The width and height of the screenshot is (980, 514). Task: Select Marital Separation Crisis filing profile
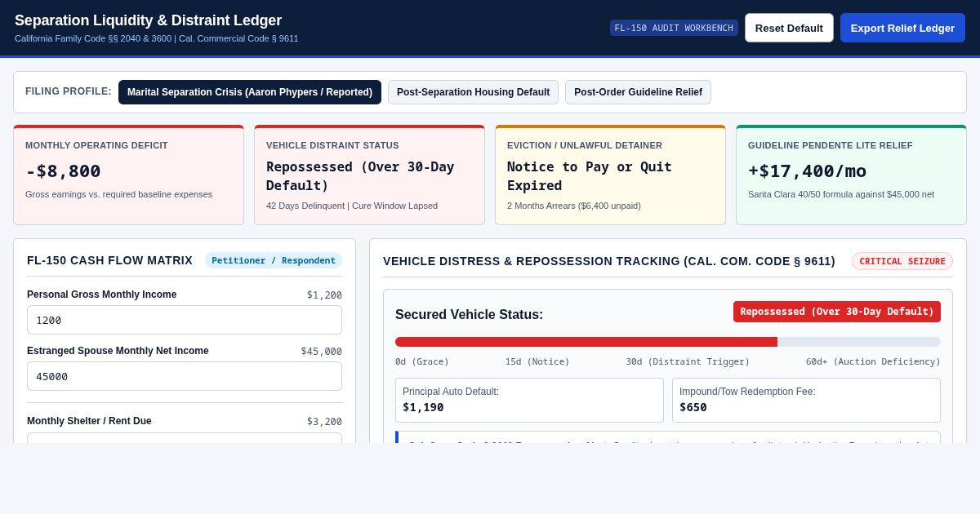(x=250, y=92)
